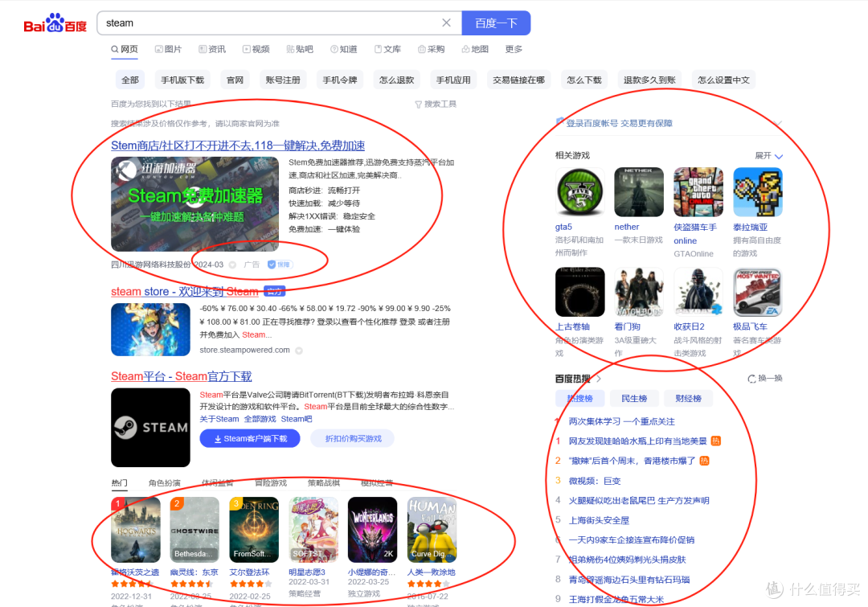The height and width of the screenshot is (607, 868).
Task: Open the 采购 tab
Action: pyautogui.click(x=432, y=49)
